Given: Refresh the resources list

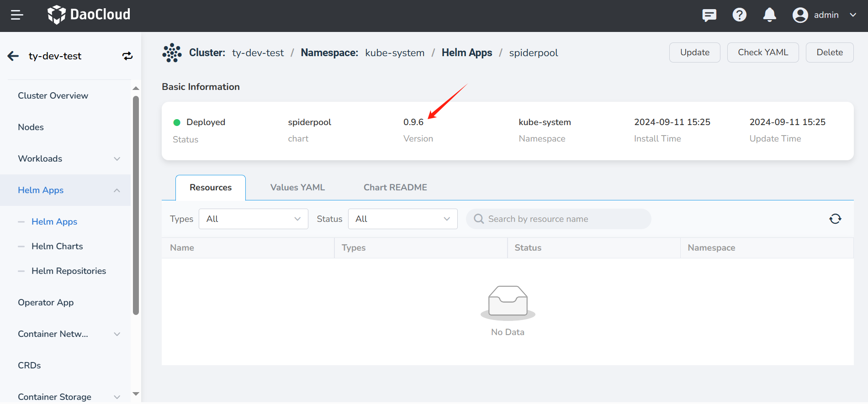Looking at the screenshot, I should pyautogui.click(x=835, y=219).
